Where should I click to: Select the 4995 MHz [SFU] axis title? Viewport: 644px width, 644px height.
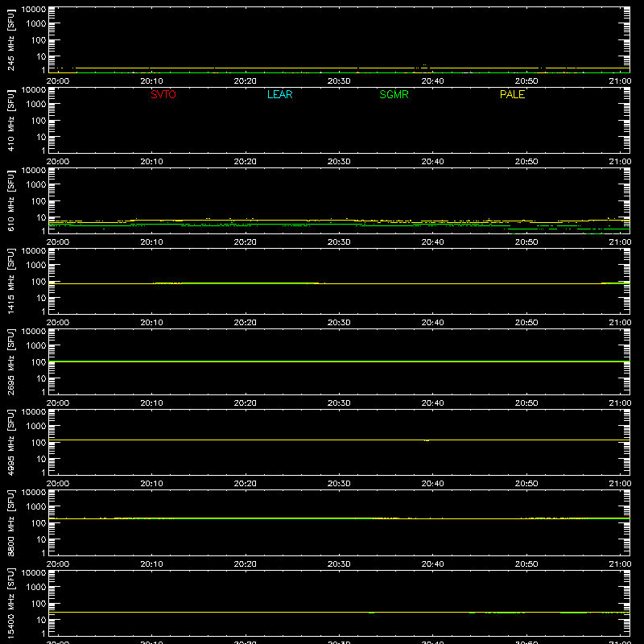click(x=10, y=442)
